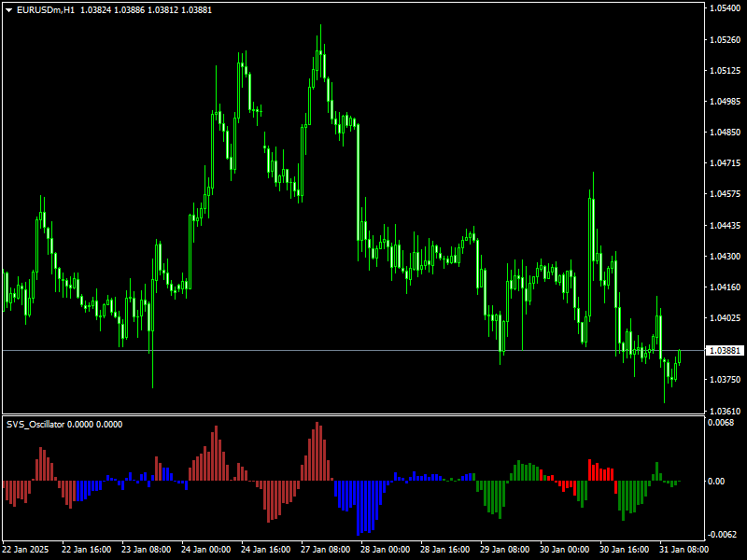Screen dimensions: 747x560
Task: Open the chart dropdown triangle beside EURUSDm,H1
Action: pyautogui.click(x=8, y=10)
